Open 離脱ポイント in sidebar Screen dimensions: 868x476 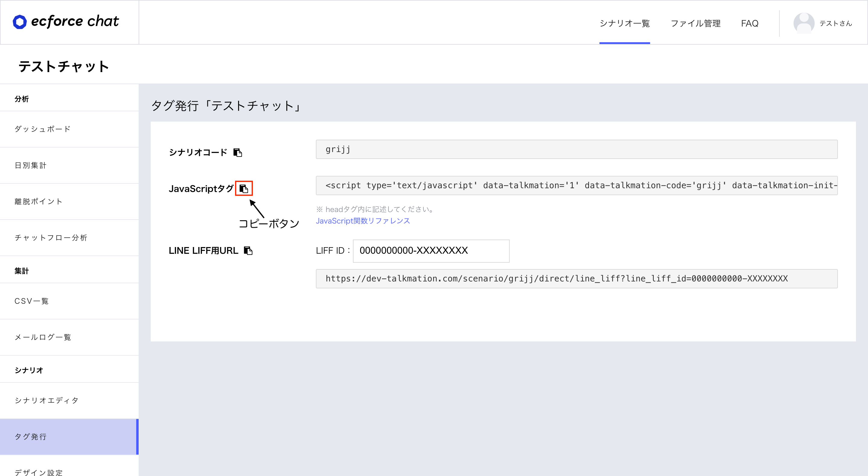pyautogui.click(x=69, y=202)
